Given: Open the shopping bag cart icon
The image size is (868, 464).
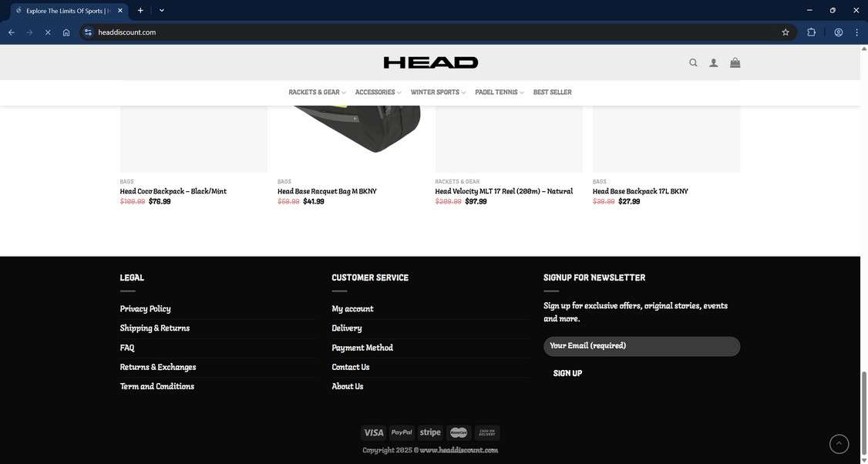Looking at the screenshot, I should (x=735, y=63).
